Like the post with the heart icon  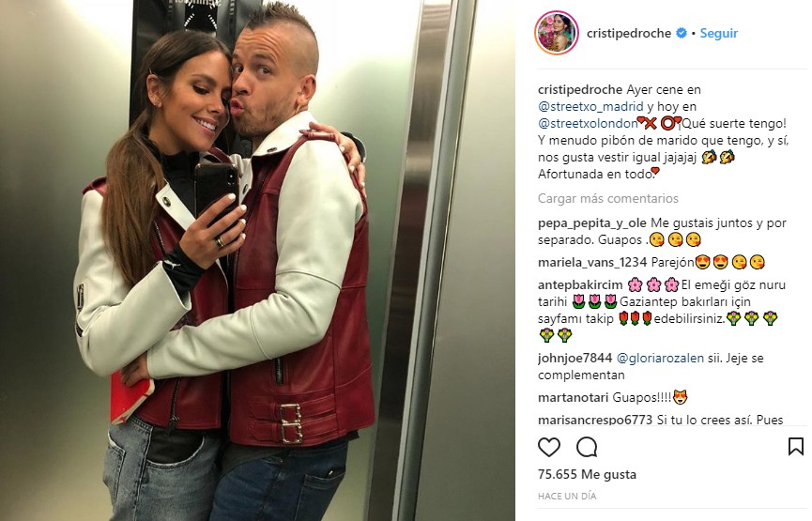tap(549, 447)
